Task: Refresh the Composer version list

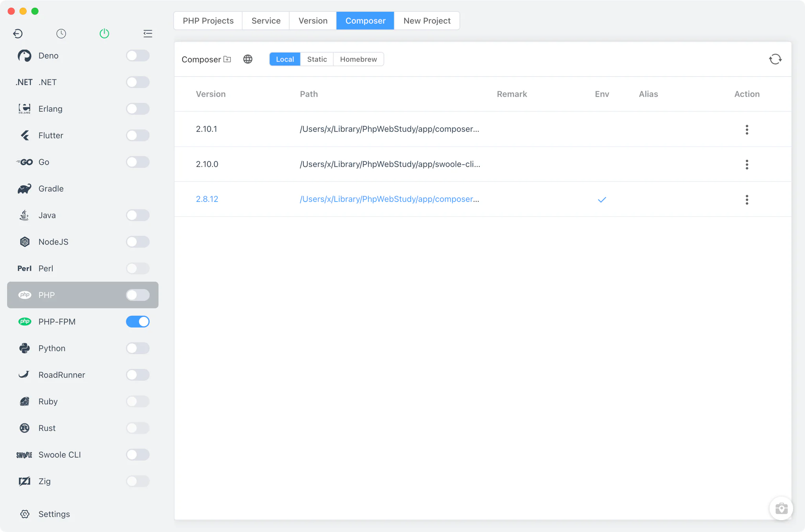Action: pos(775,59)
